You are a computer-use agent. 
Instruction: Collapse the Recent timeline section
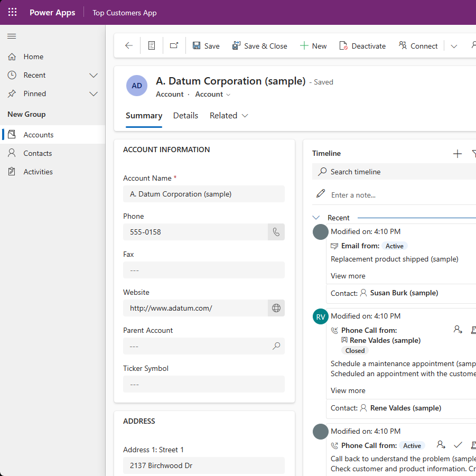(x=316, y=218)
